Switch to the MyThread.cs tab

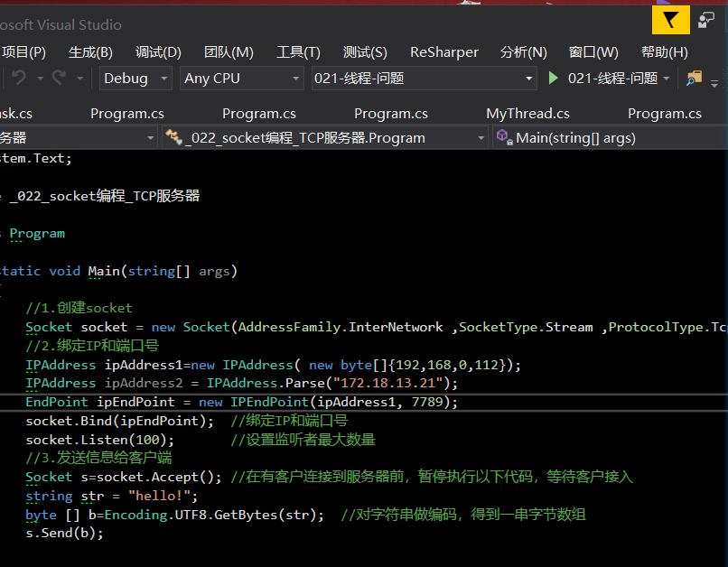click(x=527, y=114)
